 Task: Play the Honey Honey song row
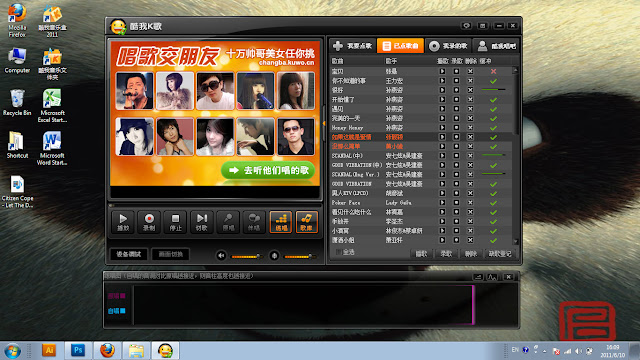[442, 128]
